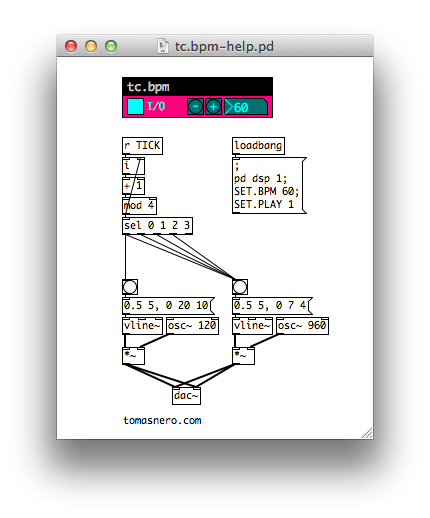Click the loadbang object
The width and height of the screenshot is (430, 518).
coord(258,146)
